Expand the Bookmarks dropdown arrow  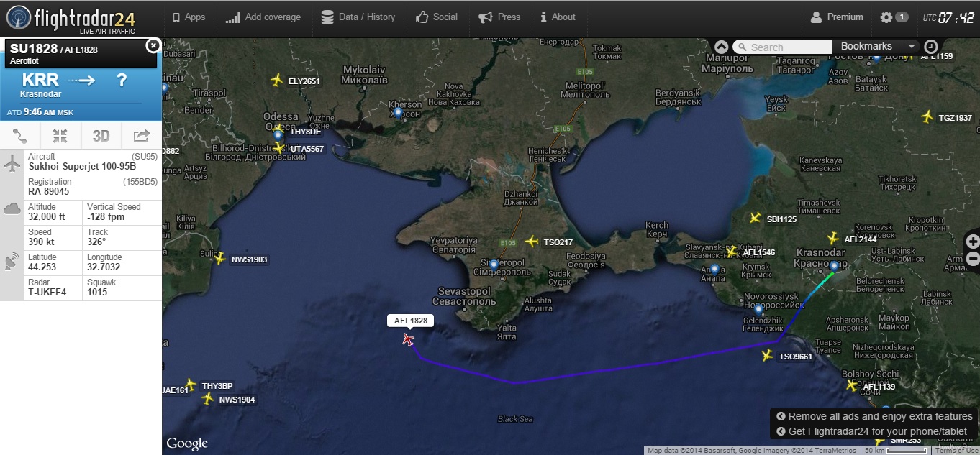pos(912,47)
